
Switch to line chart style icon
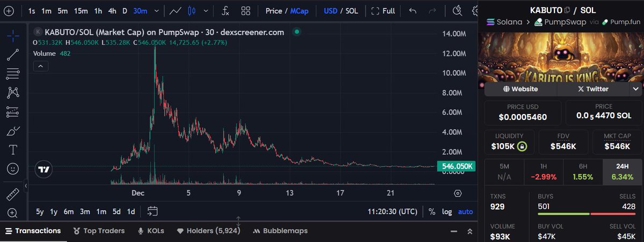pos(175,11)
